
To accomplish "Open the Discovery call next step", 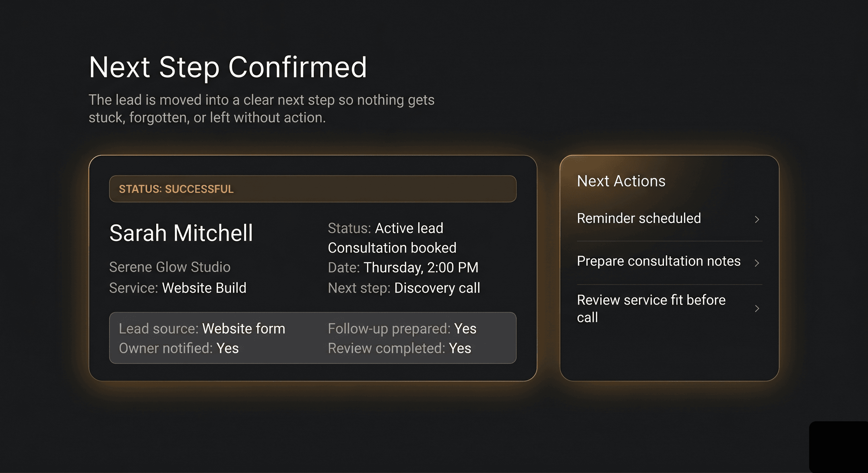I will [437, 288].
